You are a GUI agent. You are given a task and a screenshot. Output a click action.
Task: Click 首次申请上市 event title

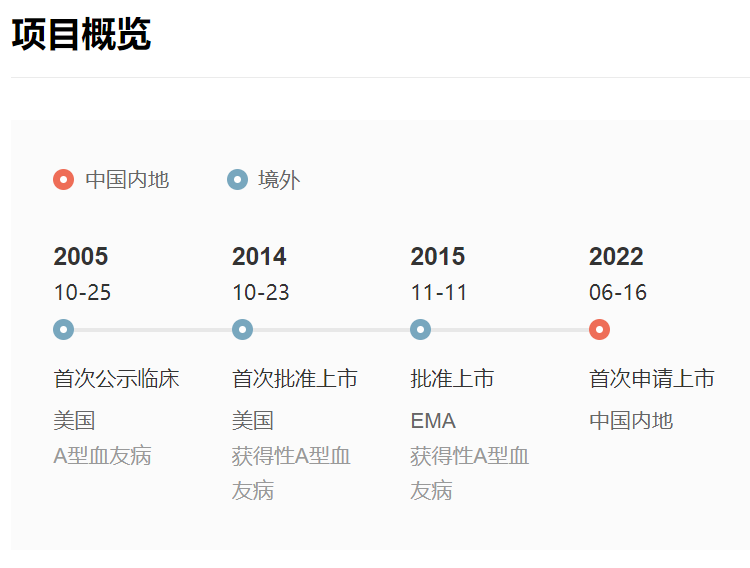tap(652, 379)
